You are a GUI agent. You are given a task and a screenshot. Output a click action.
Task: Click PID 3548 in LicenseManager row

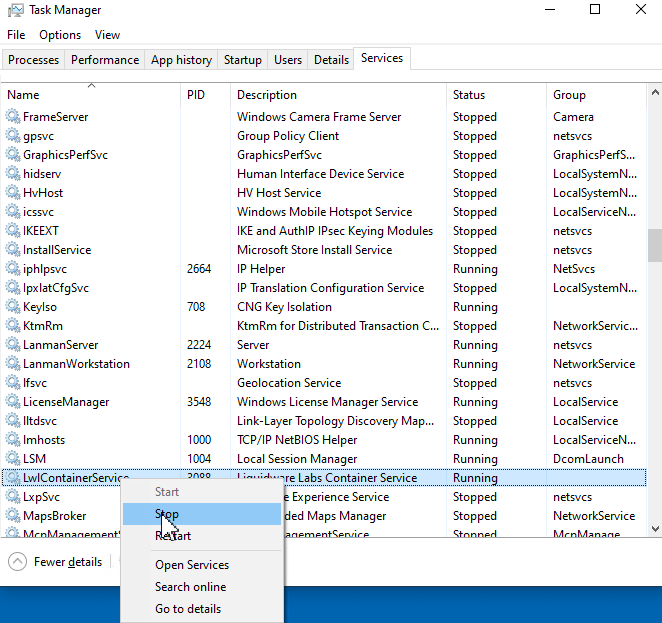(199, 401)
